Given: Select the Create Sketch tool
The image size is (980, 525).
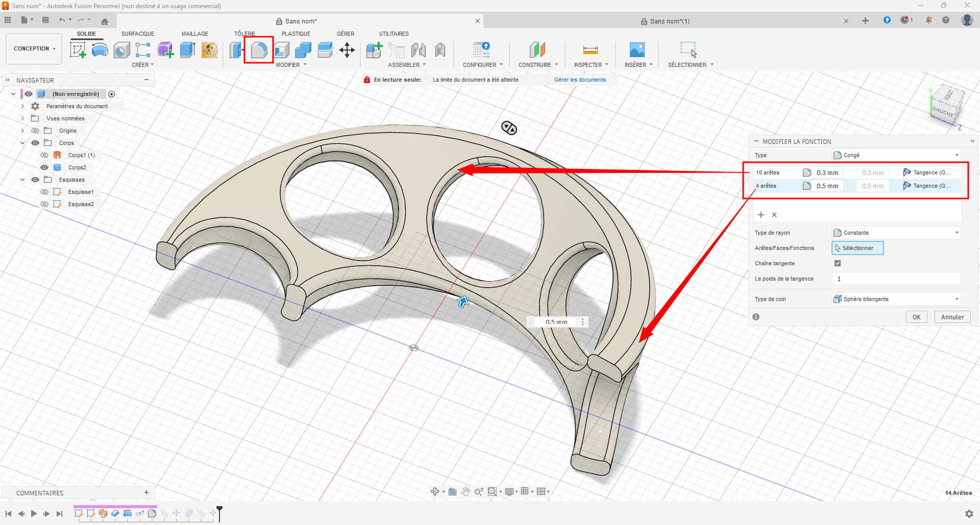Looking at the screenshot, I should pyautogui.click(x=78, y=50).
